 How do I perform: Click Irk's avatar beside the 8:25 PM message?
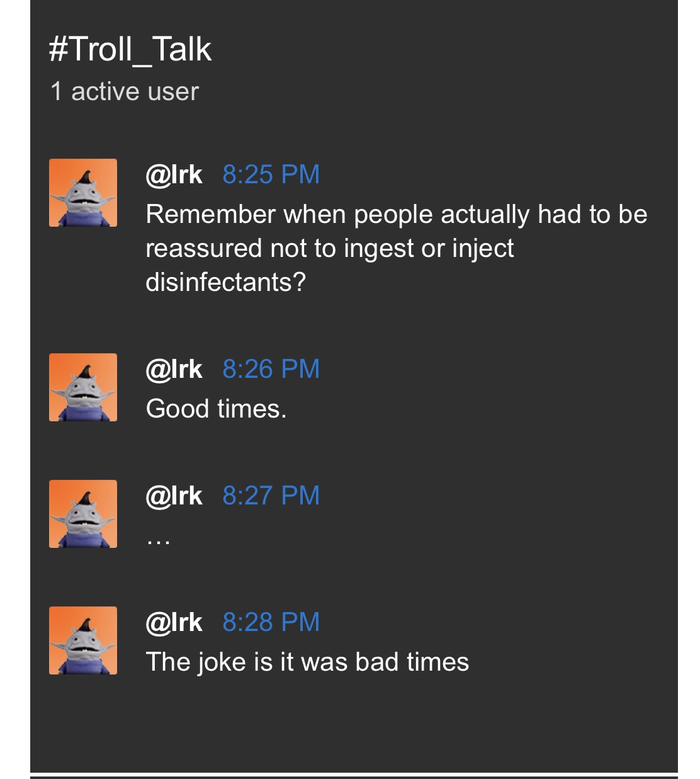[x=83, y=193]
